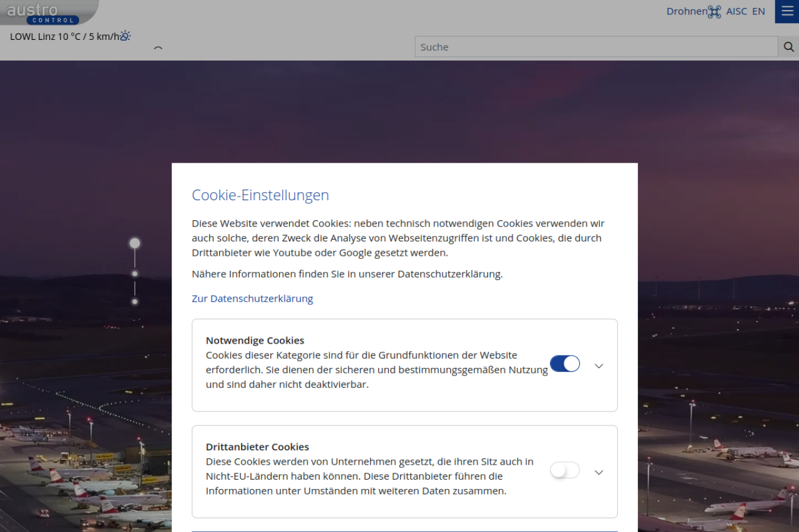Viewport: 799px width, 532px height.
Task: Click the sun weather icon beside wind speed
Action: point(125,36)
